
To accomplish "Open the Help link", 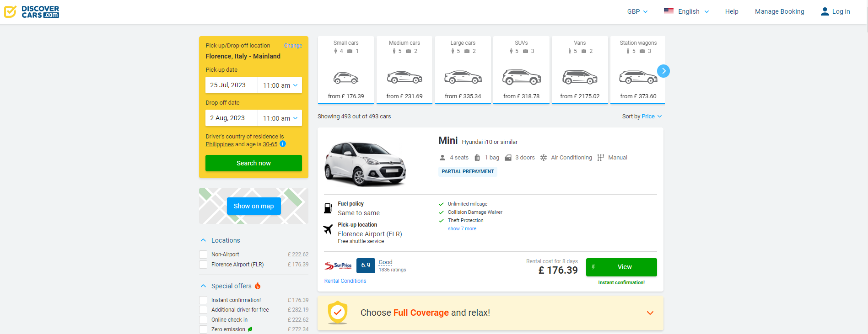I will [x=732, y=11].
